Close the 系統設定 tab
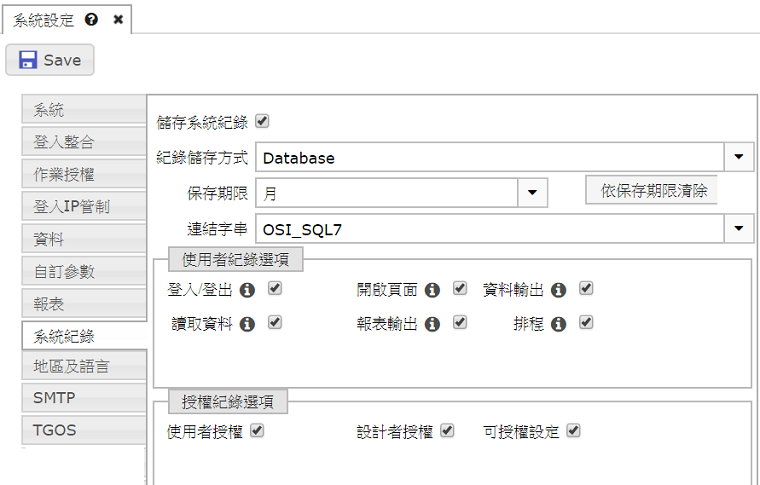The image size is (760, 485). pos(118,20)
